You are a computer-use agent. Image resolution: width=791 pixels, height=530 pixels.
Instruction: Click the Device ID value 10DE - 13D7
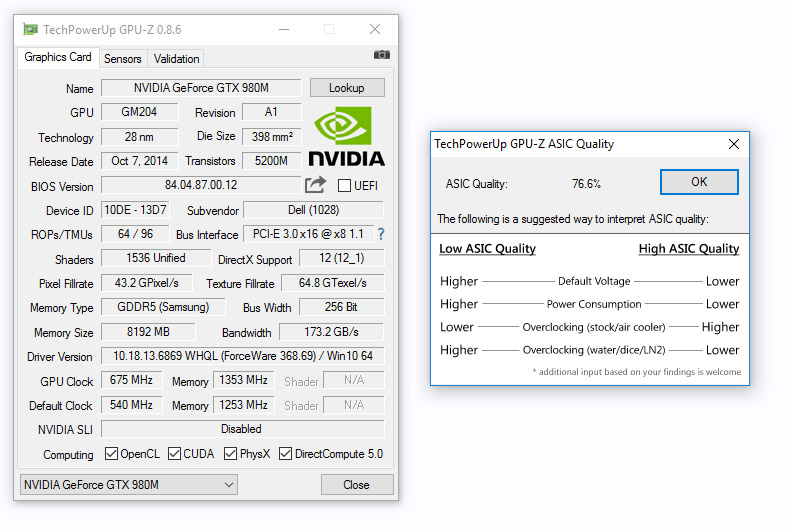[135, 210]
